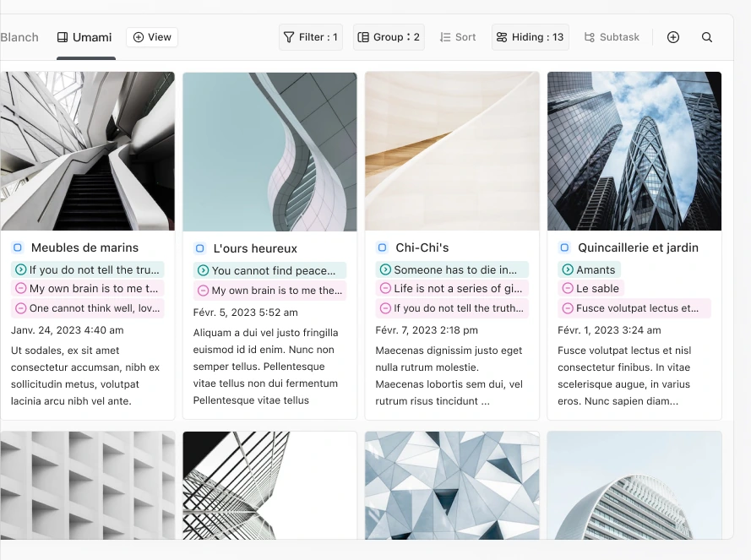Click the subtask branch icon
This screenshot has width=751, height=560.
(x=590, y=37)
